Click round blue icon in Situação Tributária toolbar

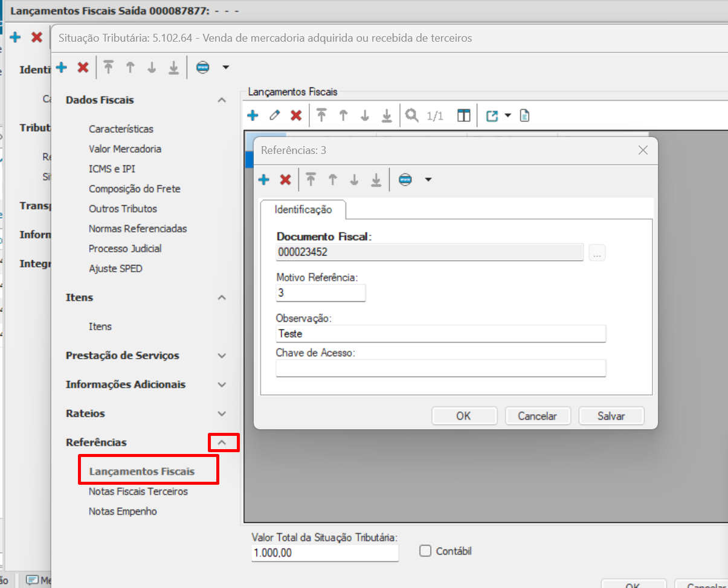[x=203, y=68]
